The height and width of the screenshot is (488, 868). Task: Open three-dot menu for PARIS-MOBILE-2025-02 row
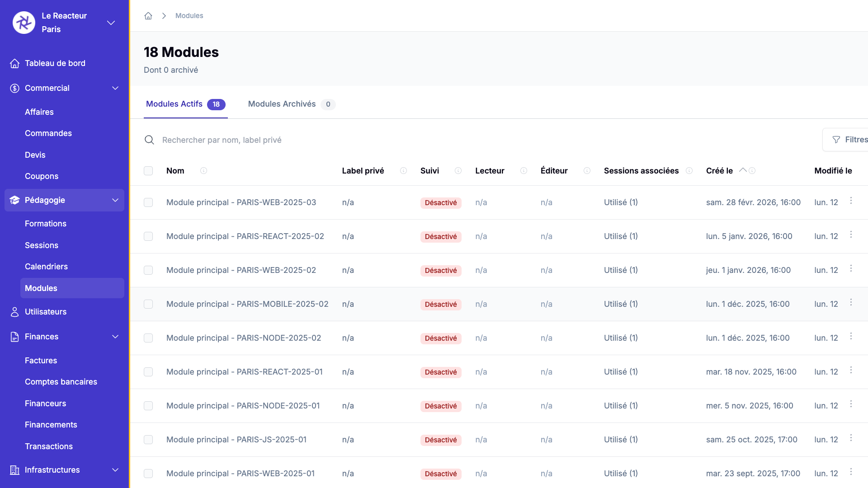tap(851, 302)
